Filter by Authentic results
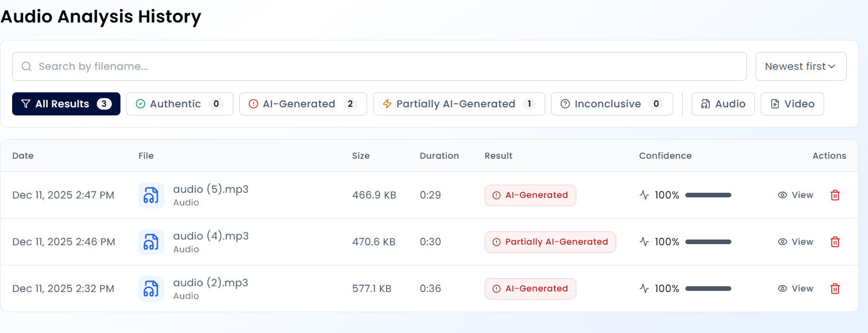Viewport: 868px width, 333px height. (179, 104)
